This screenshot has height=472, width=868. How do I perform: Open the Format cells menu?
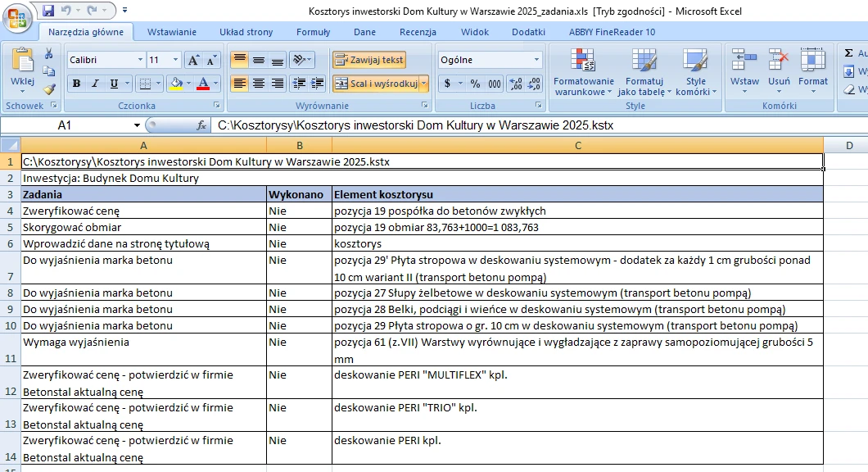click(x=812, y=70)
